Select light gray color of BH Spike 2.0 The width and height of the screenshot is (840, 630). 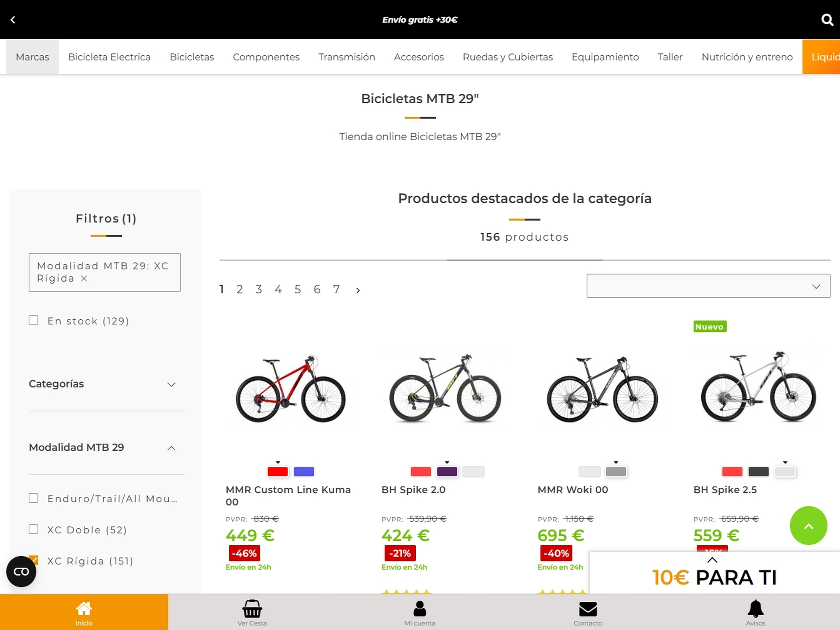coord(473,472)
